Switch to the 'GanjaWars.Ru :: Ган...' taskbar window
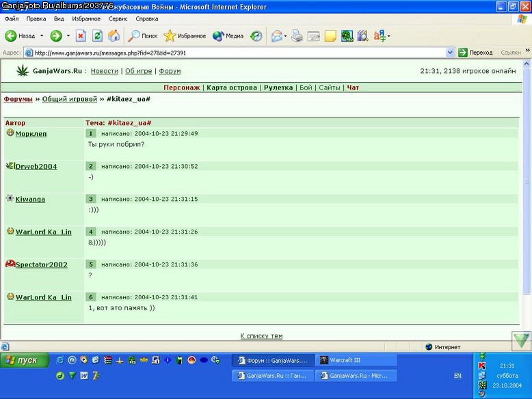532x399 pixels. 273,376
